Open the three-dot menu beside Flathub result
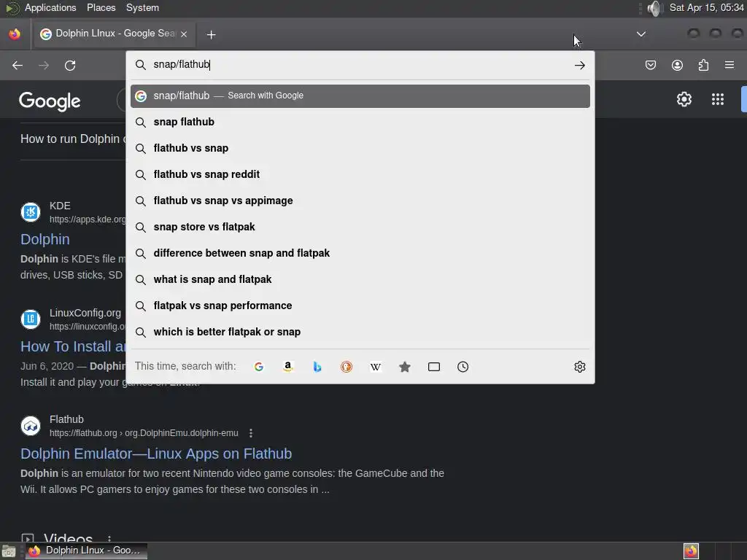The image size is (747, 560). 251,433
